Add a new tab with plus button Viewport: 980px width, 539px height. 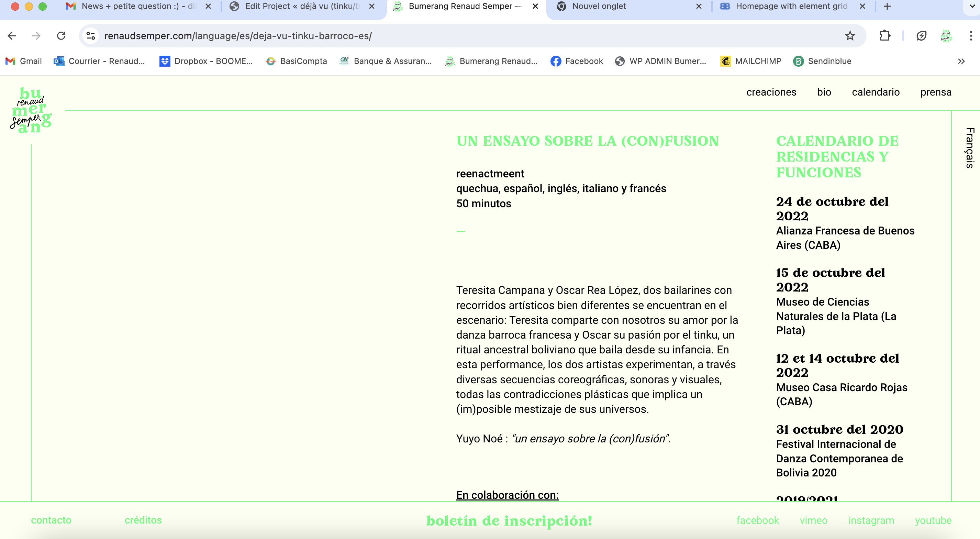887,6
